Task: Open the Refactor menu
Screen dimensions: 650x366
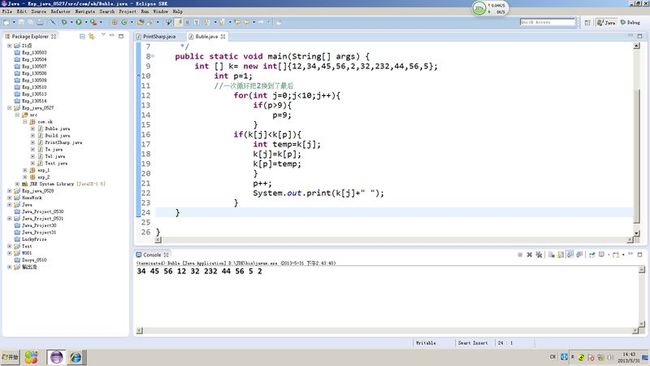Action: pos(61,12)
